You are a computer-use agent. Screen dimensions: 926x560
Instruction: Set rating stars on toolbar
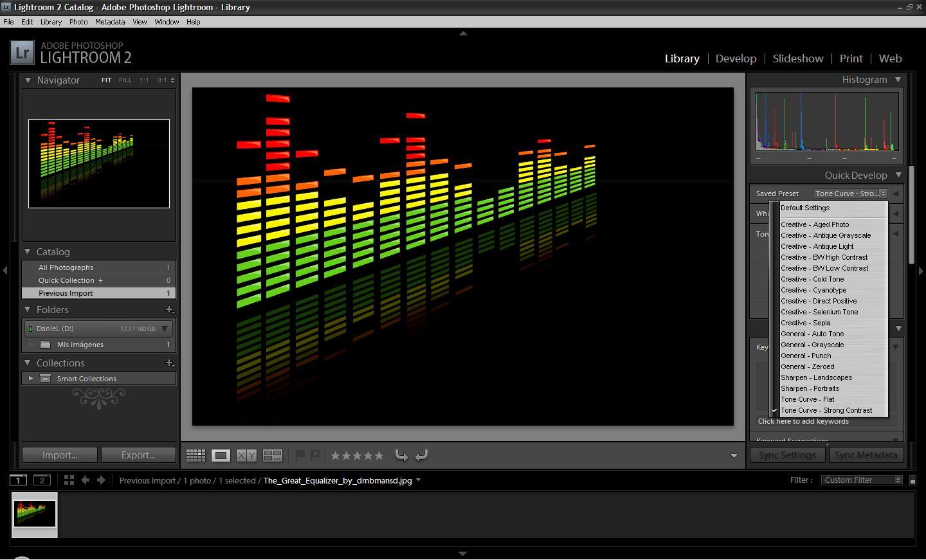click(357, 455)
